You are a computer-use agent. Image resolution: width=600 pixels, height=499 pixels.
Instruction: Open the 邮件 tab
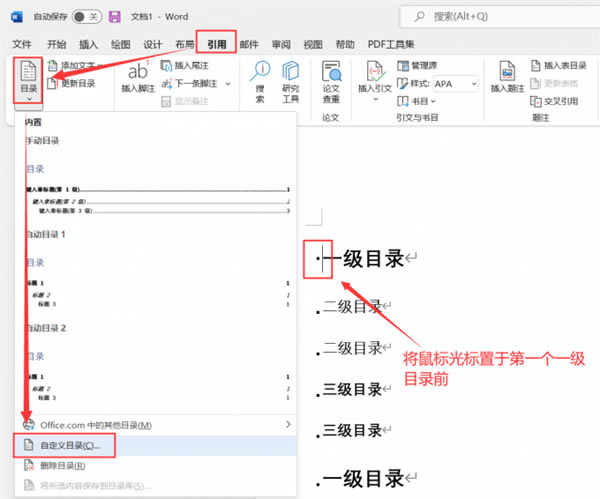click(x=249, y=44)
